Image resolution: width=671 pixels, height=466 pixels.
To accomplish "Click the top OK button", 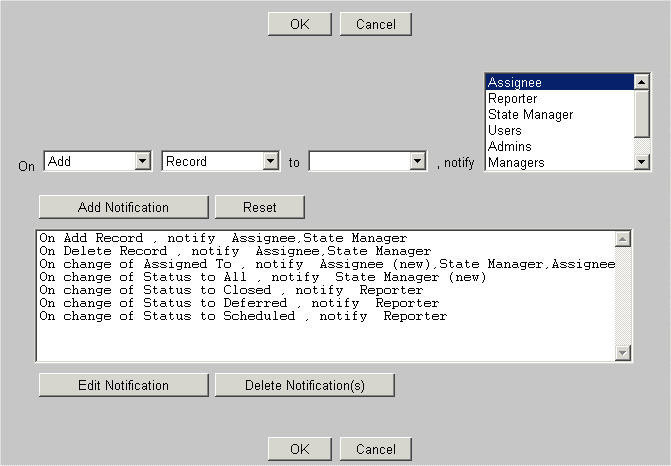I will [x=299, y=24].
